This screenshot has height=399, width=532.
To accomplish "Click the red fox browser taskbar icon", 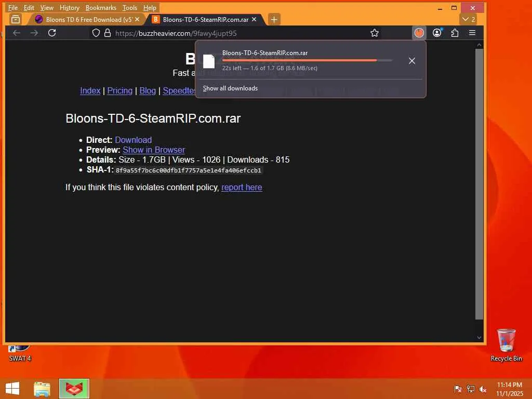I will pyautogui.click(x=74, y=389).
